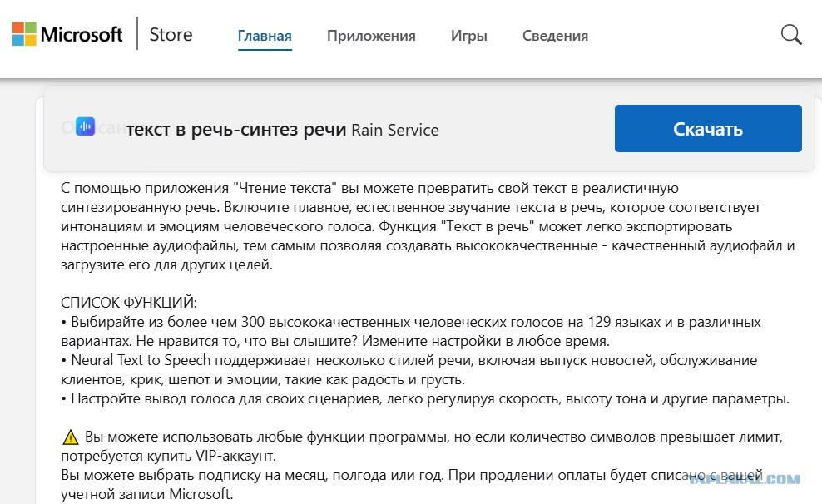
Task: Open the Сведения tab
Action: pos(555,36)
